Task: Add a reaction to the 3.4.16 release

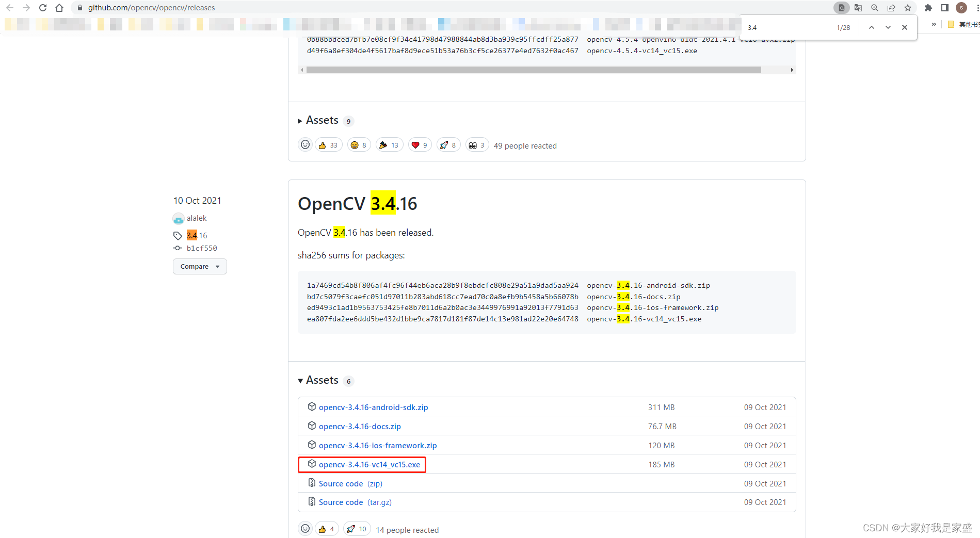Action: coord(306,529)
